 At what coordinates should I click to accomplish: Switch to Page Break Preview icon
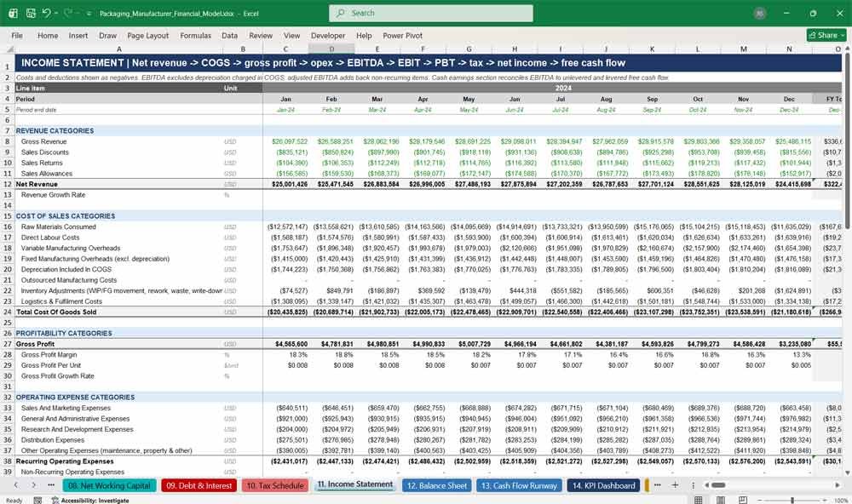pyautogui.click(x=742, y=500)
